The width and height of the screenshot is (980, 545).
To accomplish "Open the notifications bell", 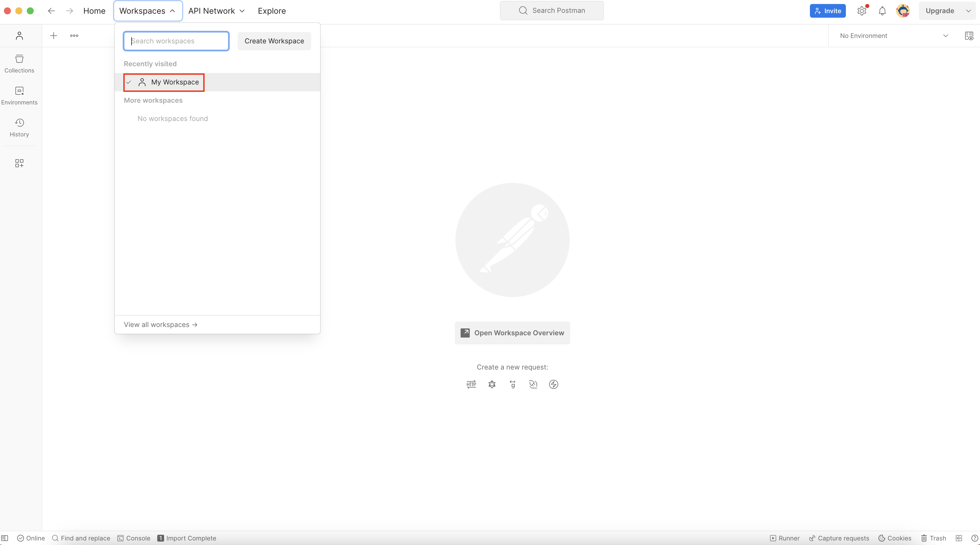I will (x=882, y=11).
